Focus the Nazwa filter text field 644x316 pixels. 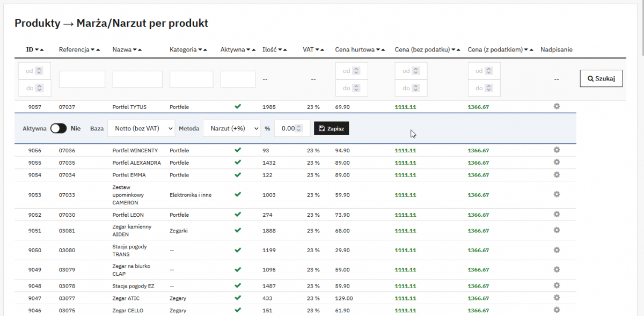coord(137,79)
